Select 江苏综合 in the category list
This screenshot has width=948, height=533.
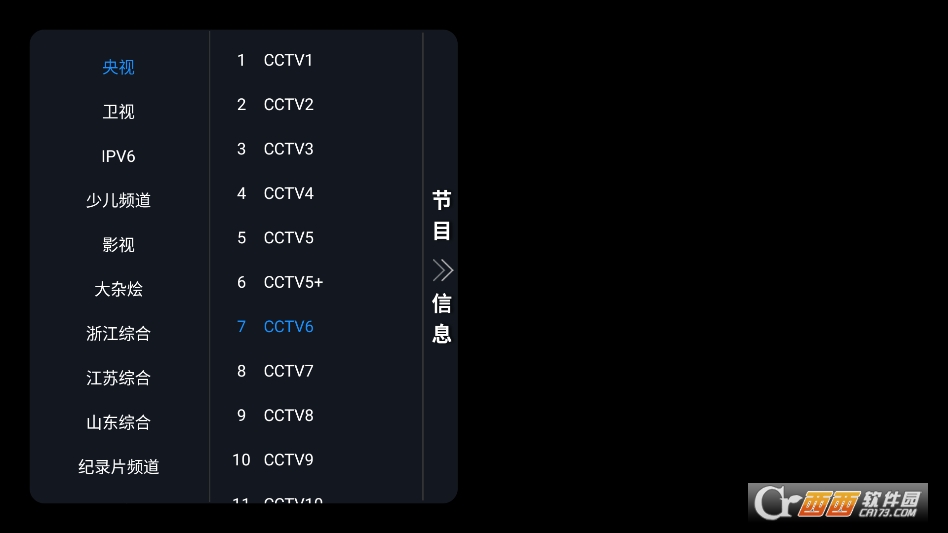[x=118, y=378]
